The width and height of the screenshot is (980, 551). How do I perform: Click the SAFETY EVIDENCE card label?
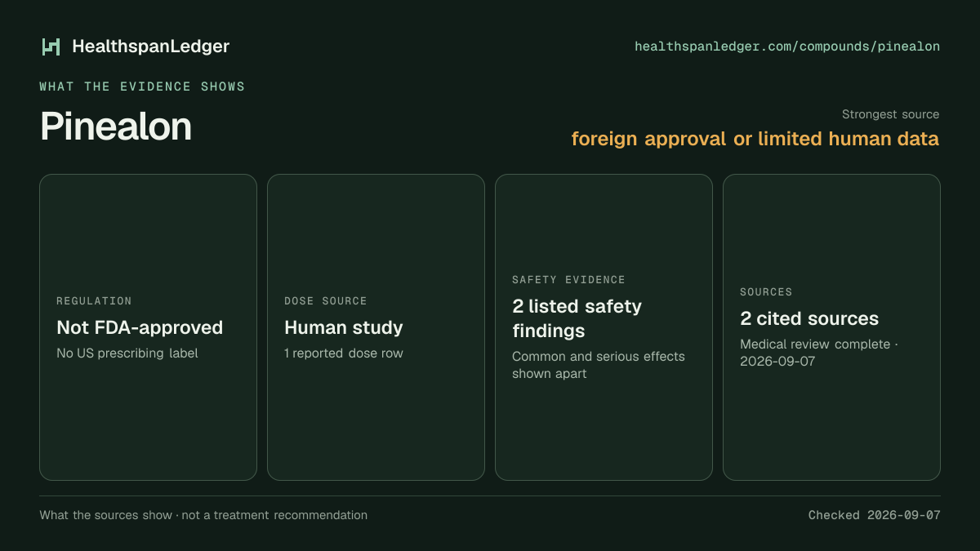pyautogui.click(x=568, y=280)
